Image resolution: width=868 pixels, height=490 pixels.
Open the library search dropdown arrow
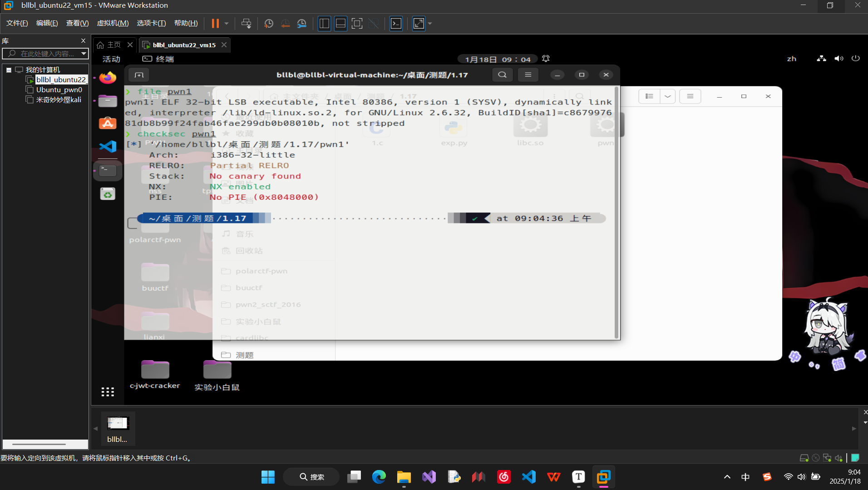tap(84, 54)
